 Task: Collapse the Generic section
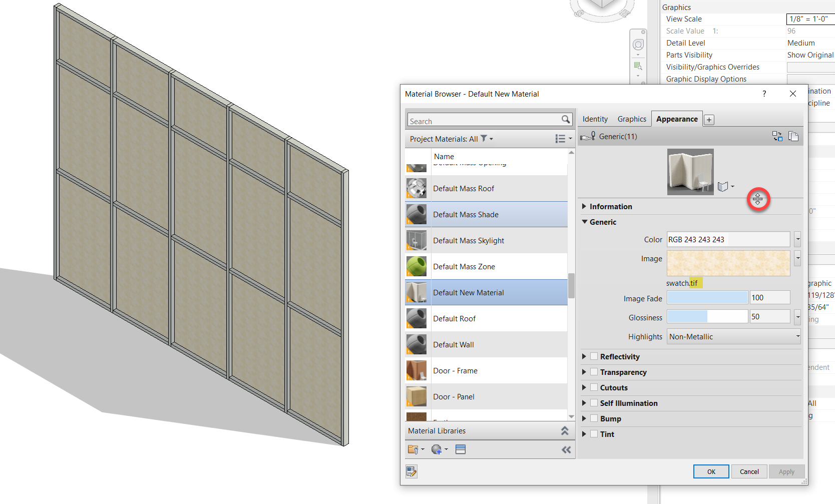coord(584,222)
